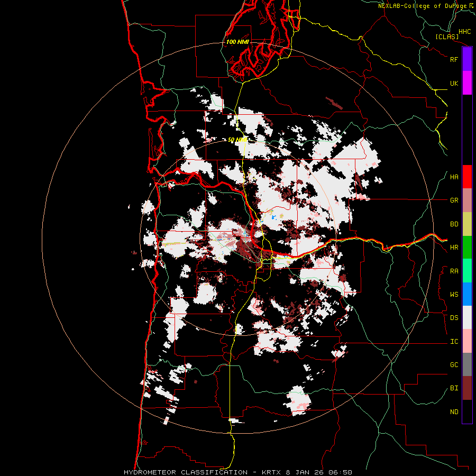Select the DS white legend swatch
The width and height of the screenshot is (476, 476).
click(467, 317)
